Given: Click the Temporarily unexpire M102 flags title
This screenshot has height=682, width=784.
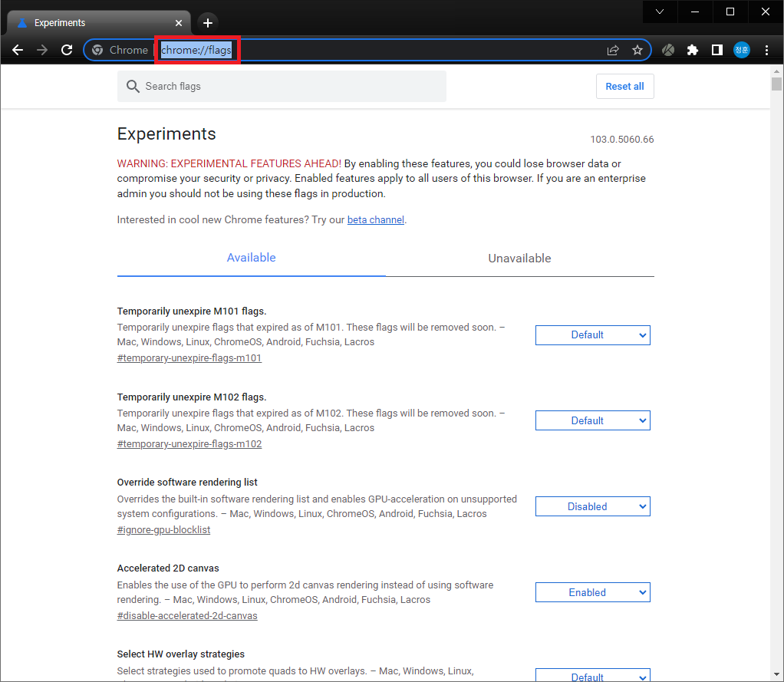Looking at the screenshot, I should [192, 397].
